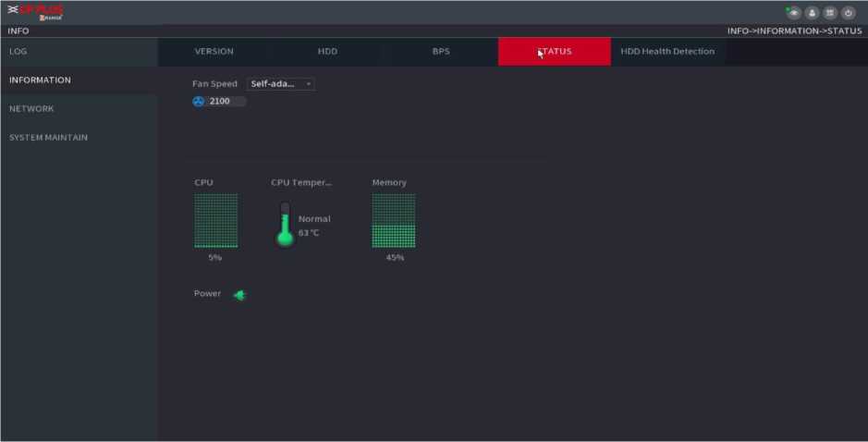Expand the Fan Speed dropdown
This screenshot has height=442, width=868.
(281, 84)
